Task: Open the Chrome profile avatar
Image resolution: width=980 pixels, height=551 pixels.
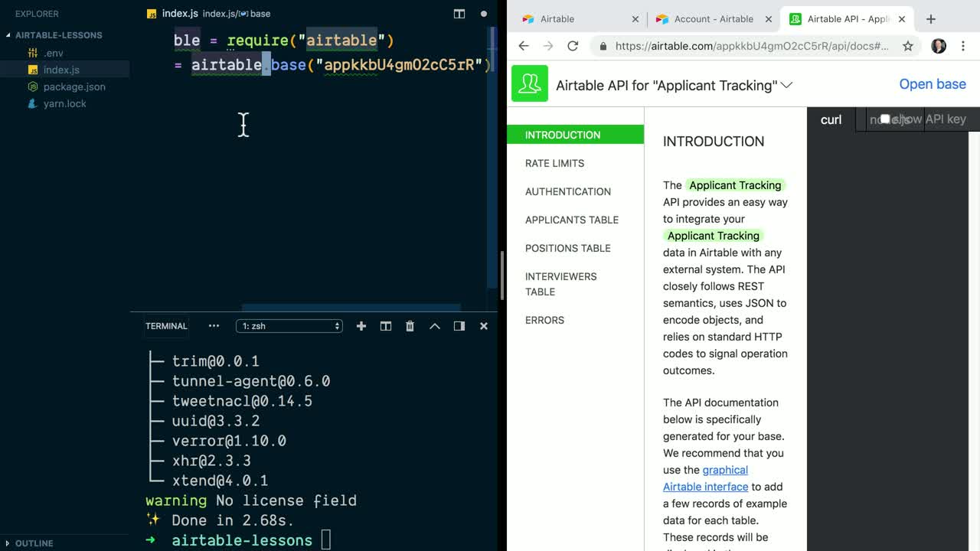Action: (x=939, y=46)
